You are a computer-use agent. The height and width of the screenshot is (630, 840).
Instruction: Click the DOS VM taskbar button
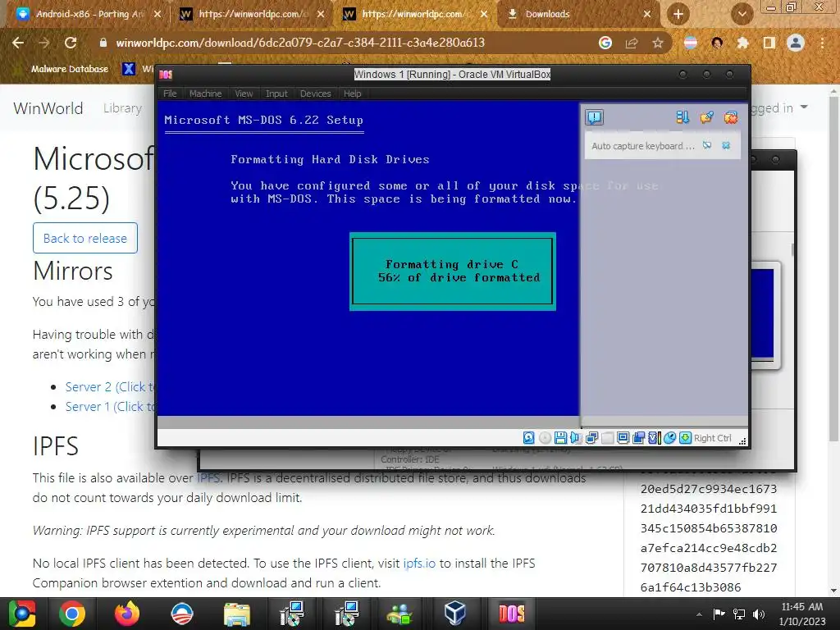point(512,614)
